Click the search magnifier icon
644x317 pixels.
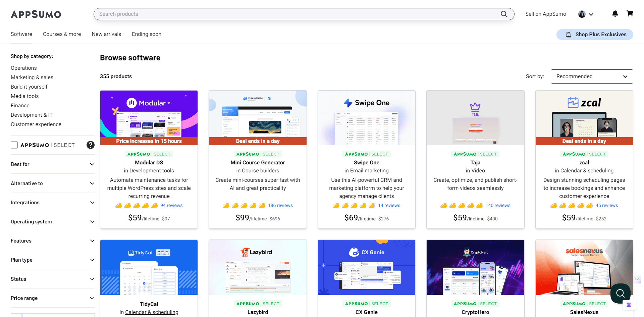coord(504,14)
